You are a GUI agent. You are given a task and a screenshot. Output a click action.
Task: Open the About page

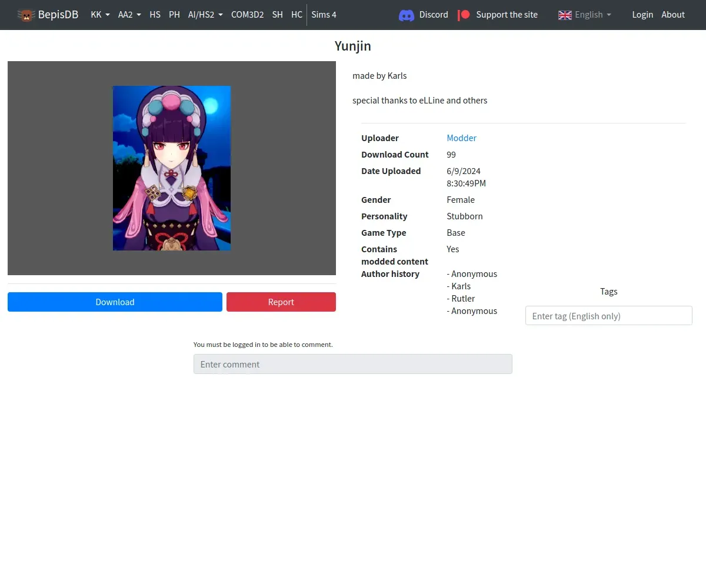(x=673, y=15)
